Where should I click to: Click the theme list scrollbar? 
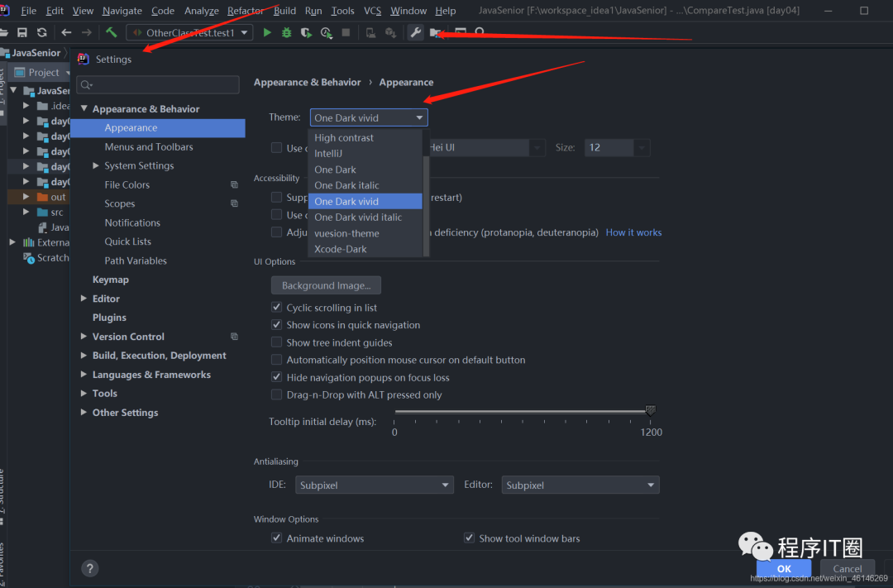pos(426,205)
